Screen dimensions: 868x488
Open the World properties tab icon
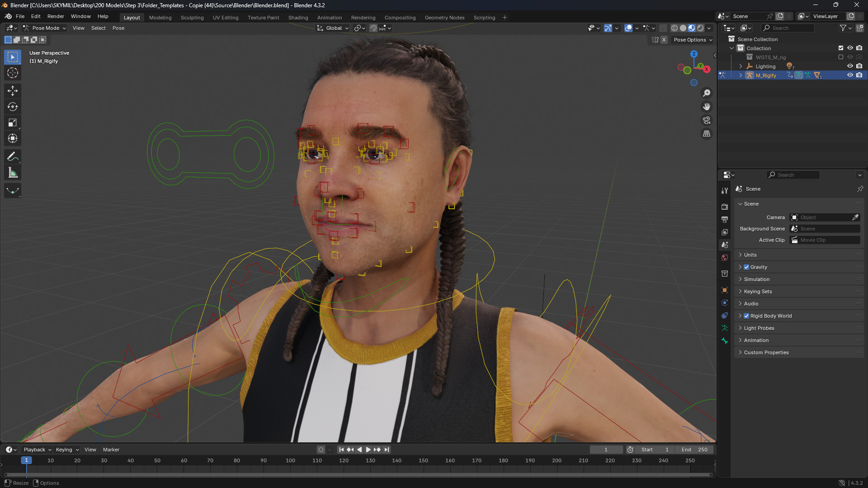725,258
